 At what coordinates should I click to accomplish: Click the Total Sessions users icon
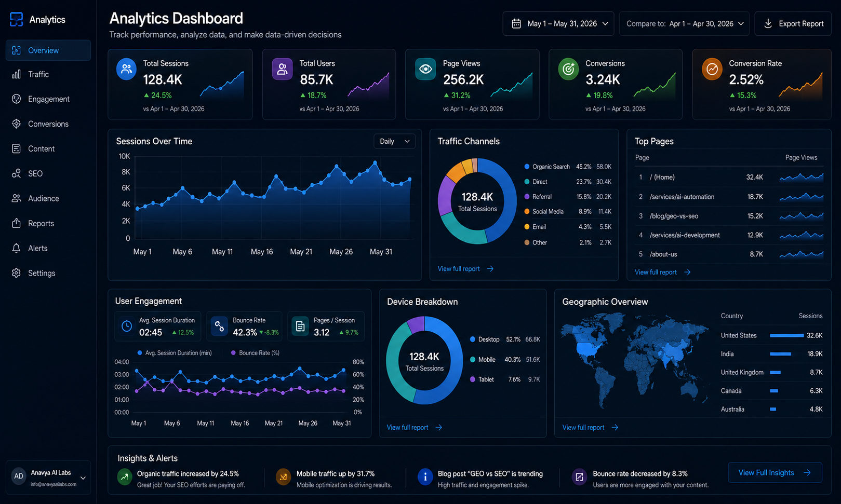[x=126, y=69]
